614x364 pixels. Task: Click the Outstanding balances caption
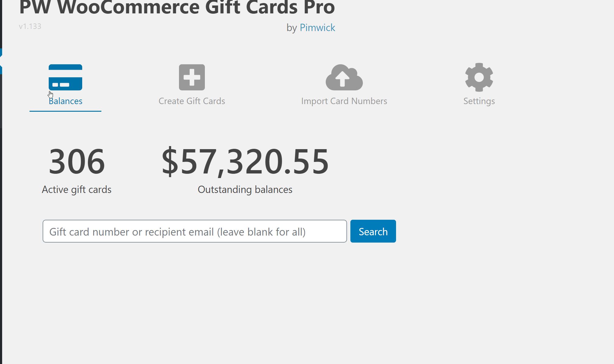(245, 190)
